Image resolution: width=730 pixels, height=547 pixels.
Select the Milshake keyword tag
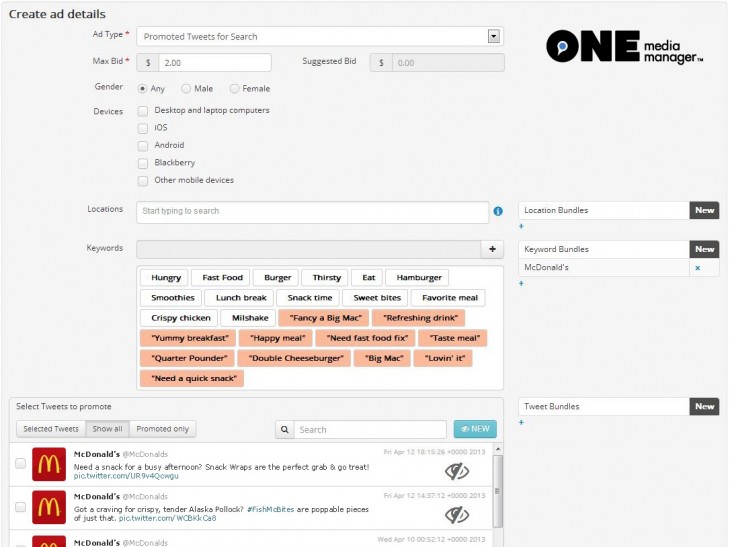point(250,318)
